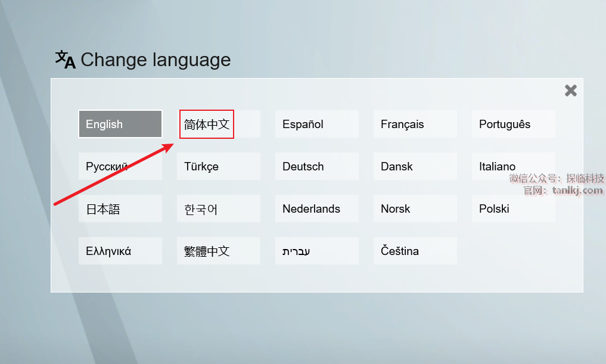The image size is (606, 364).
Task: Select 日本語 as the language
Action: click(120, 209)
